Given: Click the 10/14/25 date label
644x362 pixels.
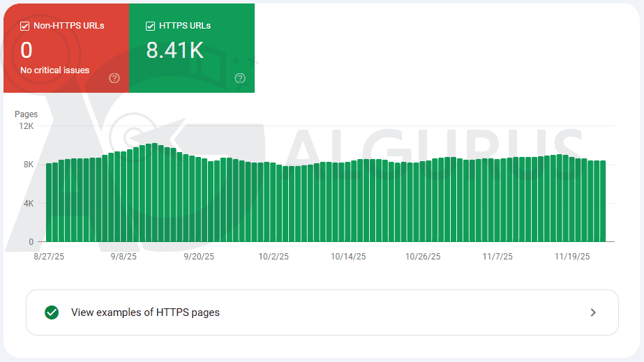Looking at the screenshot, I should (348, 257).
